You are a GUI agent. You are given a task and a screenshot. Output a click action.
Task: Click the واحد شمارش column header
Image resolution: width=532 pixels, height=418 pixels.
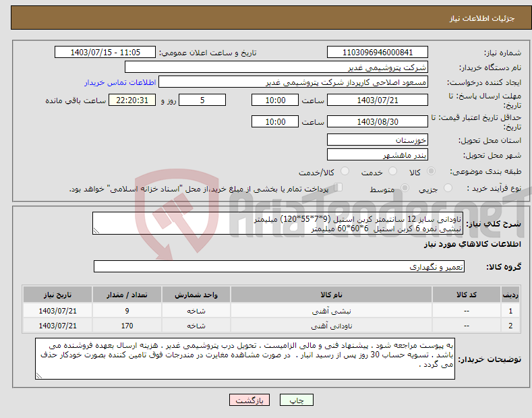click(196, 295)
